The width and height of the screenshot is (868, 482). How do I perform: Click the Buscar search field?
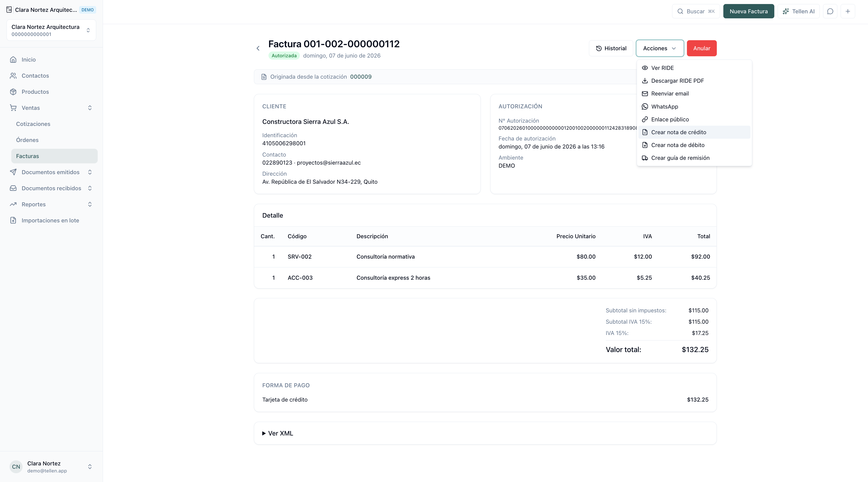tap(696, 11)
